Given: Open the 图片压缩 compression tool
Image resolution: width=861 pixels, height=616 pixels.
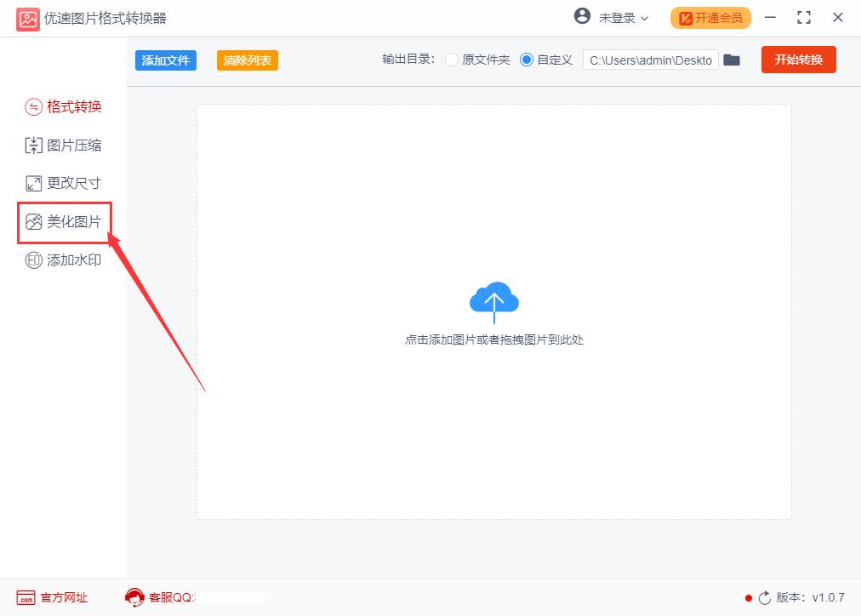Looking at the screenshot, I should [x=72, y=145].
